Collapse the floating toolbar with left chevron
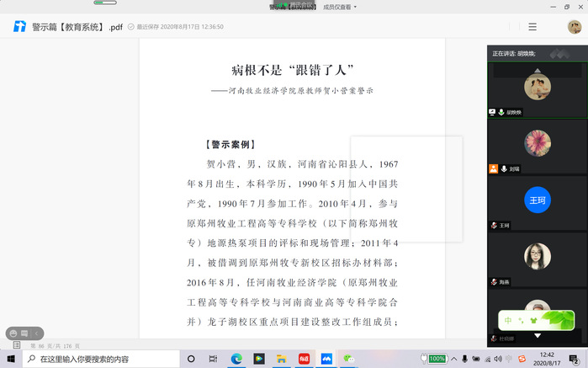Image resolution: width=588 pixels, height=368 pixels. pyautogui.click(x=37, y=333)
